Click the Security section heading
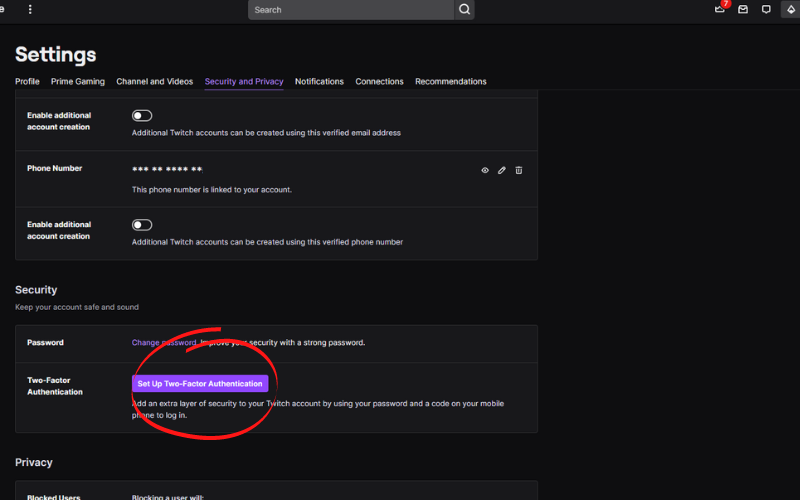The image size is (800, 500). 36,290
